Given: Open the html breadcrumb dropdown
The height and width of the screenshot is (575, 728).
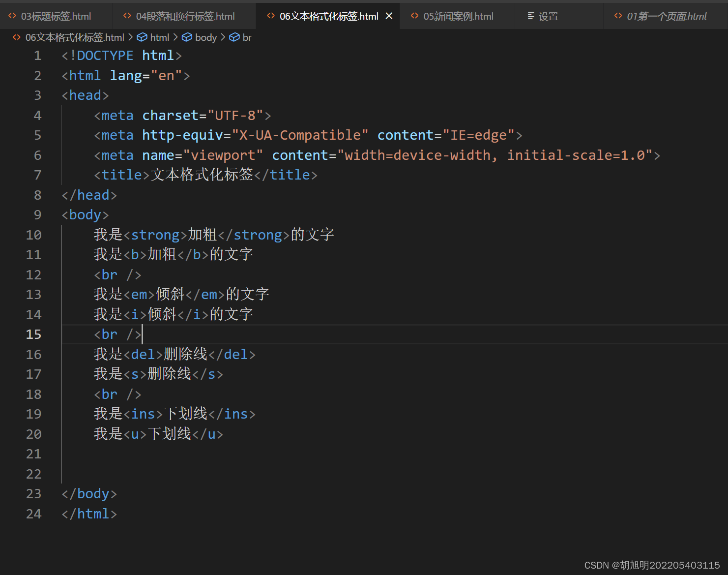Looking at the screenshot, I should 160,37.
